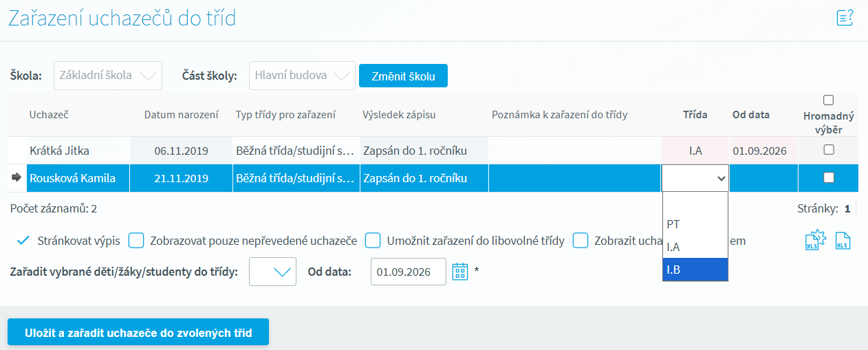Open the calendar date picker icon
Viewport: 868px width, 350px height.
[x=459, y=272]
